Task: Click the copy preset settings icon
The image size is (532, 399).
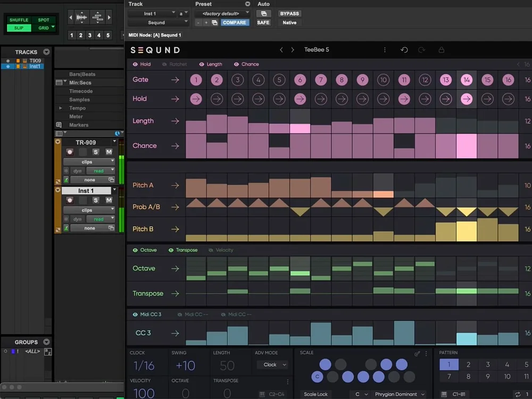Action: 214,22
